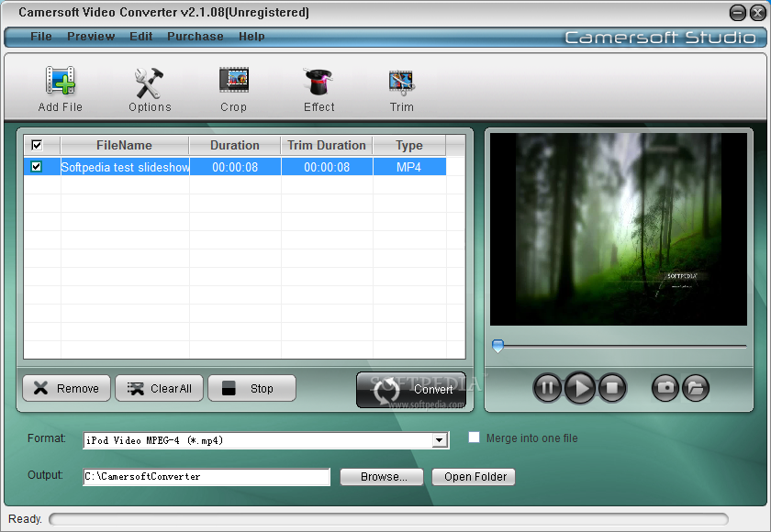
Task: Click the Remove button
Action: pos(66,388)
